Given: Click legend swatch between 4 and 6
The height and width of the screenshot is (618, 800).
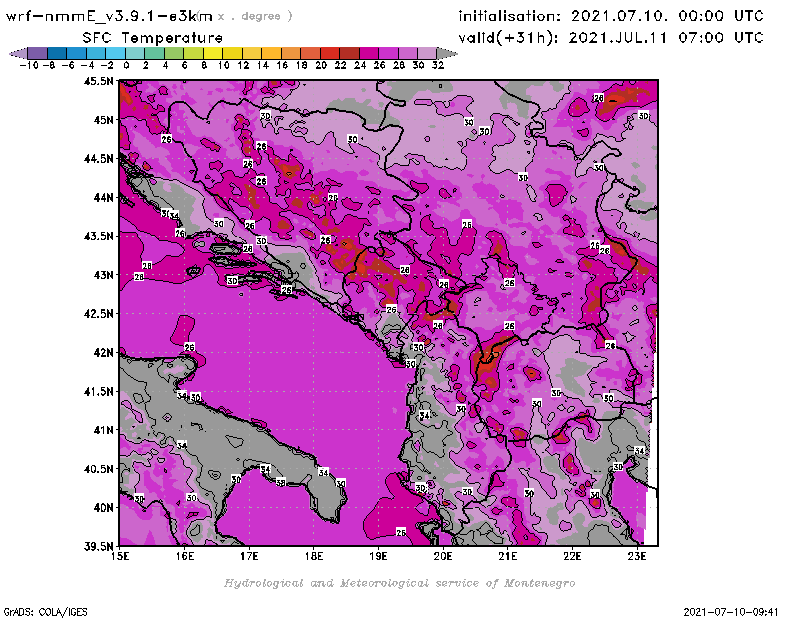Looking at the screenshot, I should click(174, 53).
